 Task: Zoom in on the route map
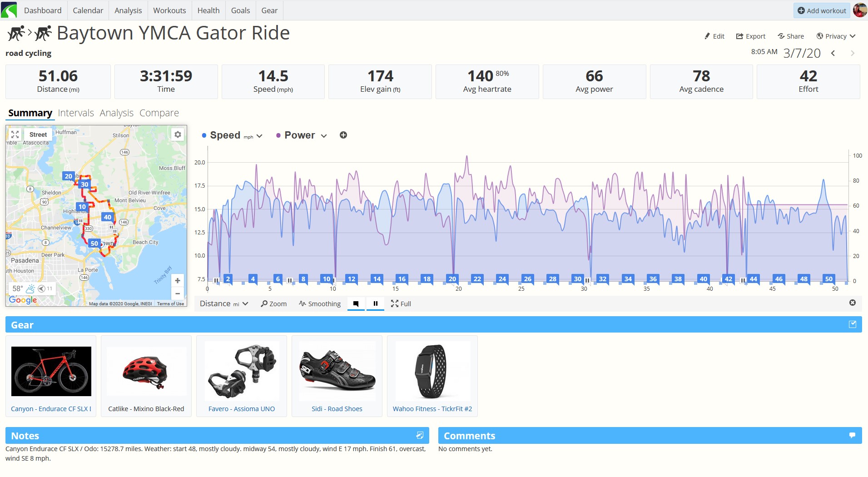(x=178, y=281)
